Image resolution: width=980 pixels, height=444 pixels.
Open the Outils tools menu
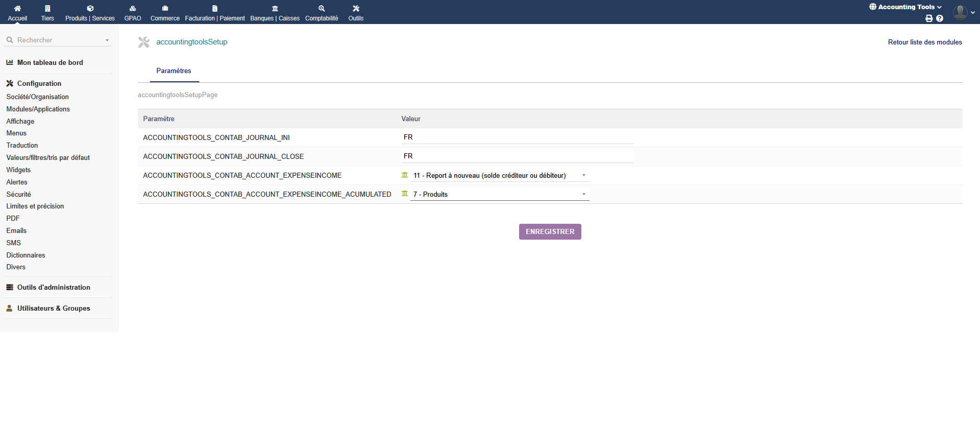click(356, 12)
